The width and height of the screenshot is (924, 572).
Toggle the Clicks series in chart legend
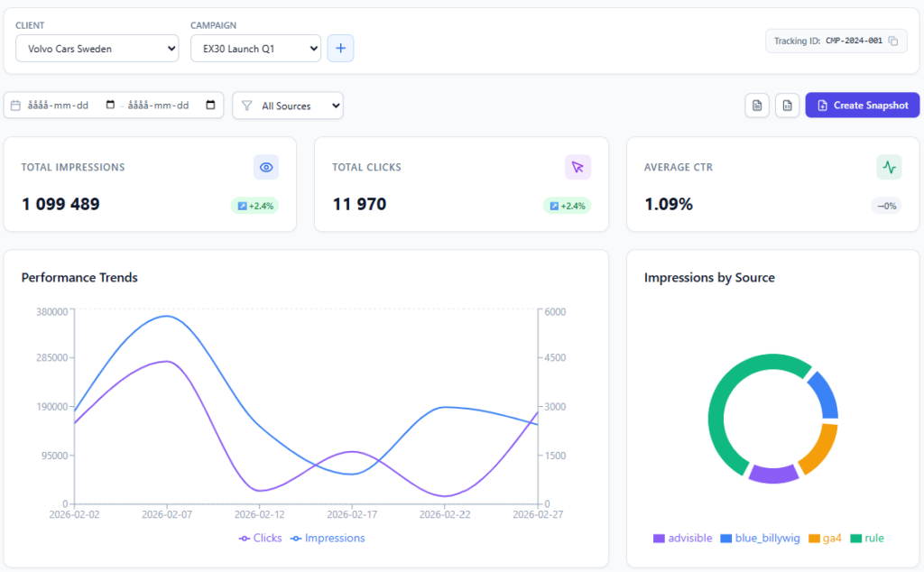[x=260, y=538]
